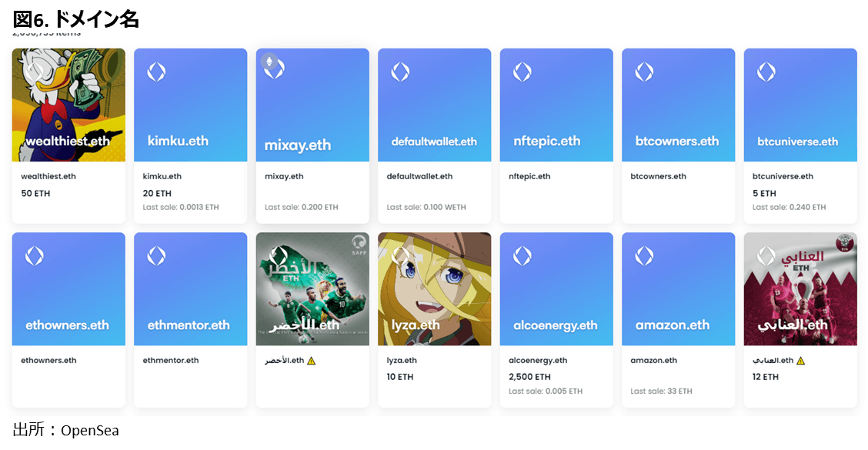Click the ENS logo on kimku.eth card
Screen dimensions: 868x450
[x=156, y=72]
